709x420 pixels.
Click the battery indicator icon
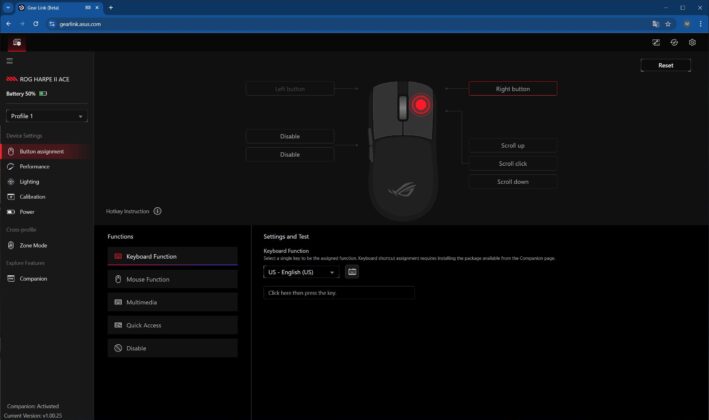click(43, 94)
